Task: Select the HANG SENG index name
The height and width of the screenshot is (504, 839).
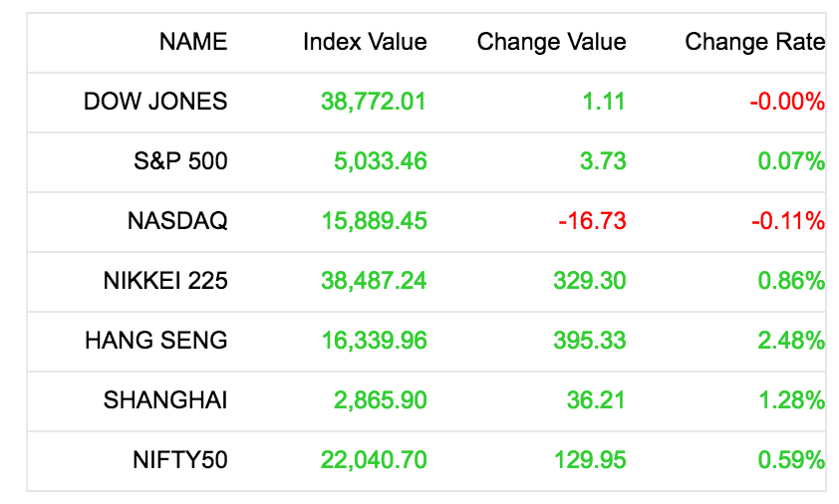Action: [x=156, y=341]
